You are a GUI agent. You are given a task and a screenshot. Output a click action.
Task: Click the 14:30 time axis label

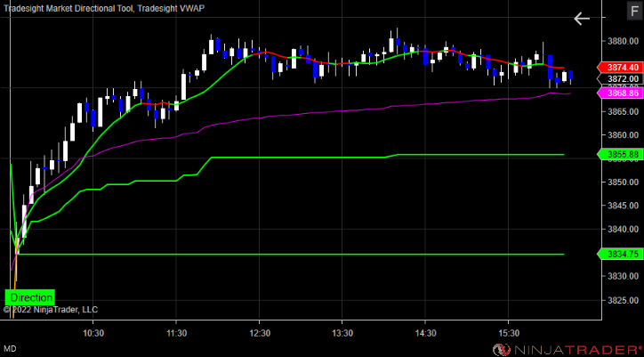[x=425, y=332]
